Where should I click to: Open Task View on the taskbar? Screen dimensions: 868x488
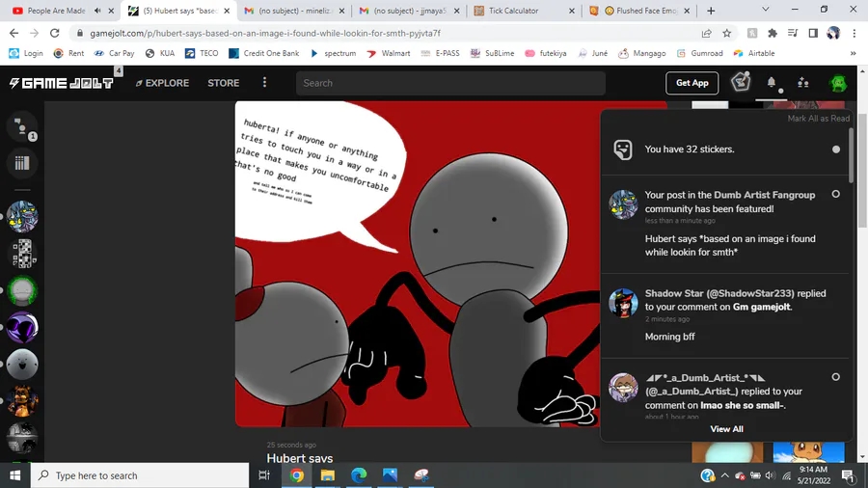[264, 475]
